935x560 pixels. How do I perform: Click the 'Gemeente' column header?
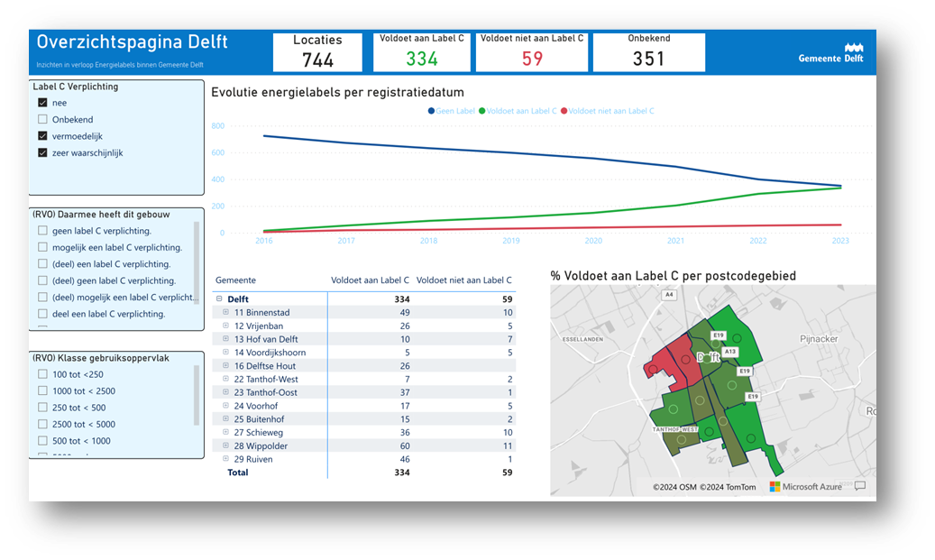pyautogui.click(x=235, y=280)
